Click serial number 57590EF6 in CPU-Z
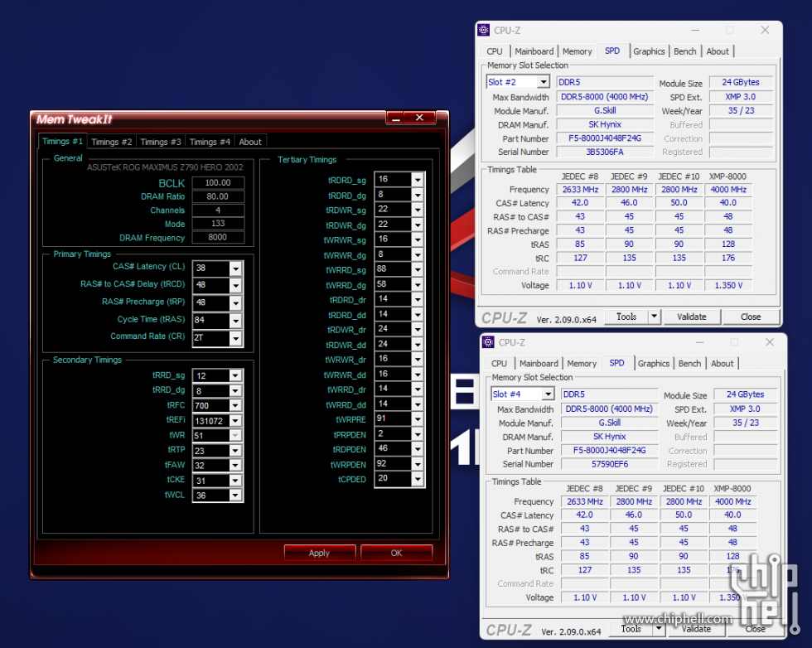 (610, 464)
